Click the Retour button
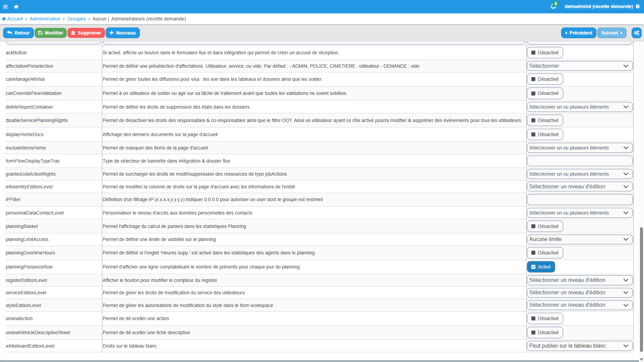The width and height of the screenshot is (644, 362). coord(18,33)
